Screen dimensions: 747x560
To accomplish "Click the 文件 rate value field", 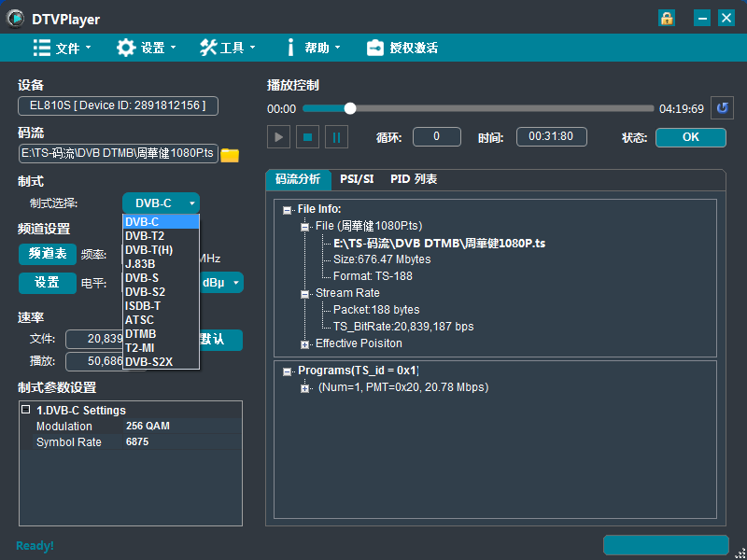I will coord(94,339).
